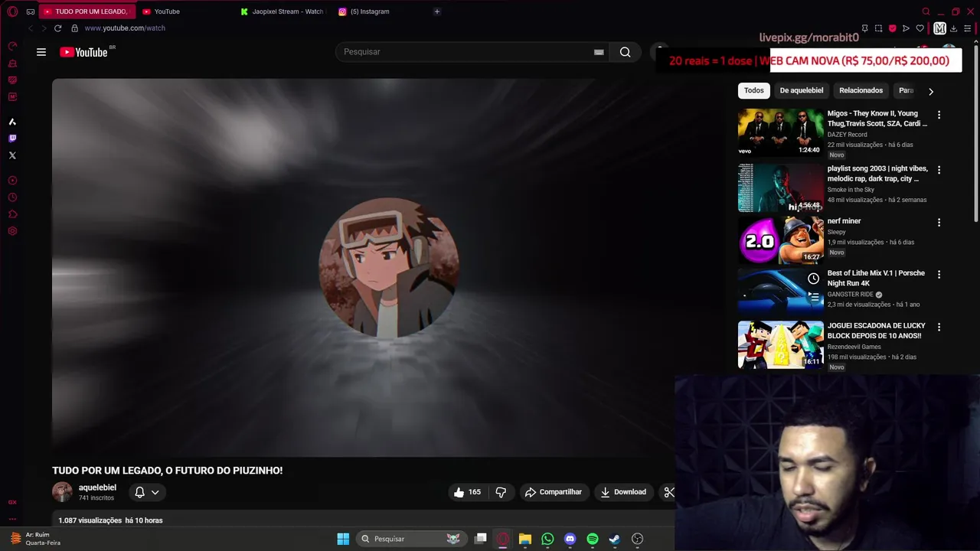The image size is (980, 551).
Task: Open options menu for Lucky Block video
Action: pos(939,327)
